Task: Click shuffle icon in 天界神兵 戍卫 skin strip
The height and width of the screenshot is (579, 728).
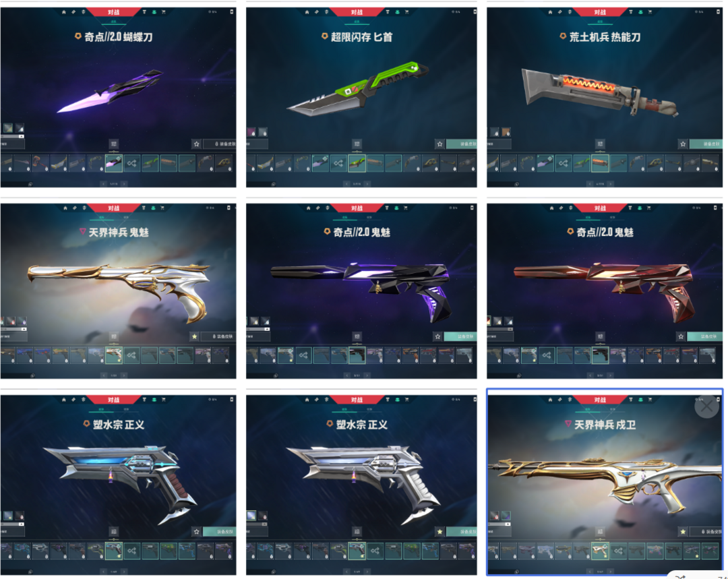Action: (x=618, y=551)
